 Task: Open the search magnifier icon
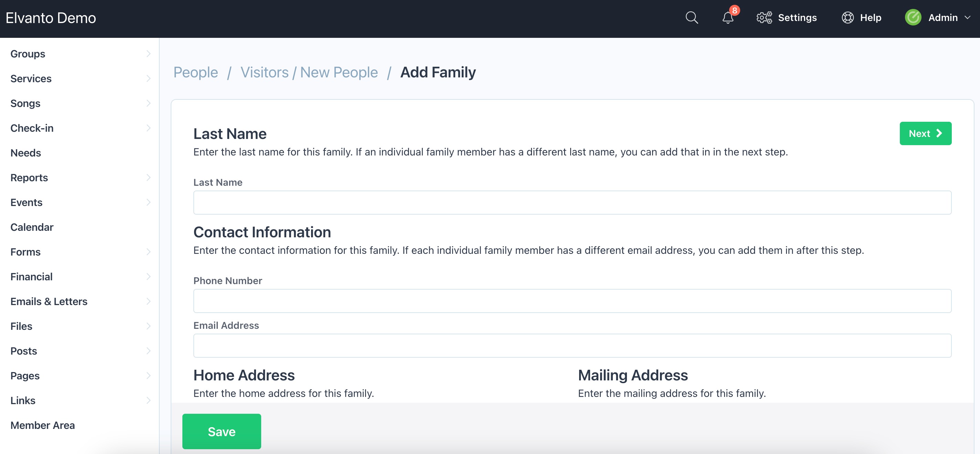click(691, 18)
